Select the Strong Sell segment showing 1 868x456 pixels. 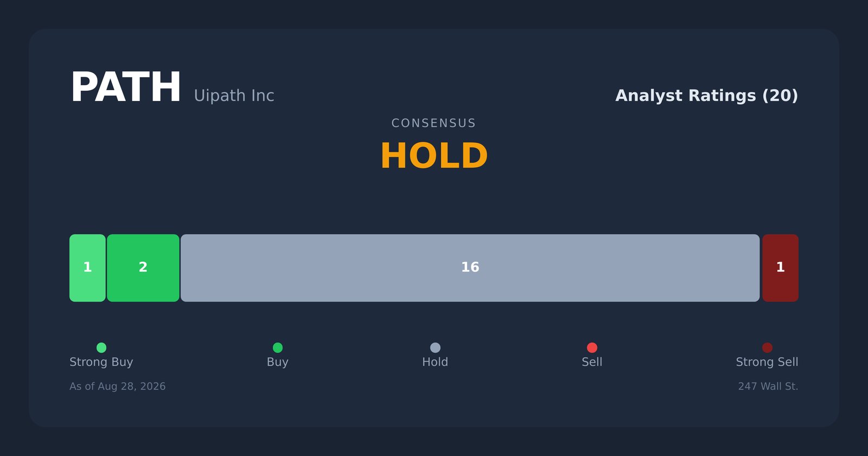[780, 268]
